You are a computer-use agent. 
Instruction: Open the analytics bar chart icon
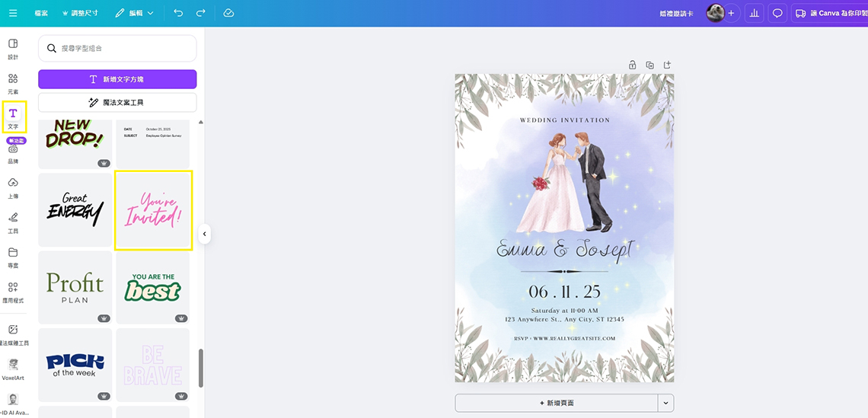754,13
